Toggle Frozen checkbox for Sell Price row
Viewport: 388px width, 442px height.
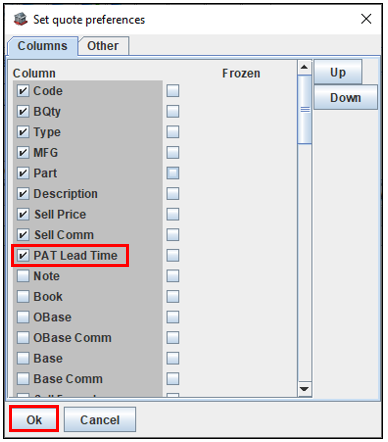pyautogui.click(x=173, y=214)
